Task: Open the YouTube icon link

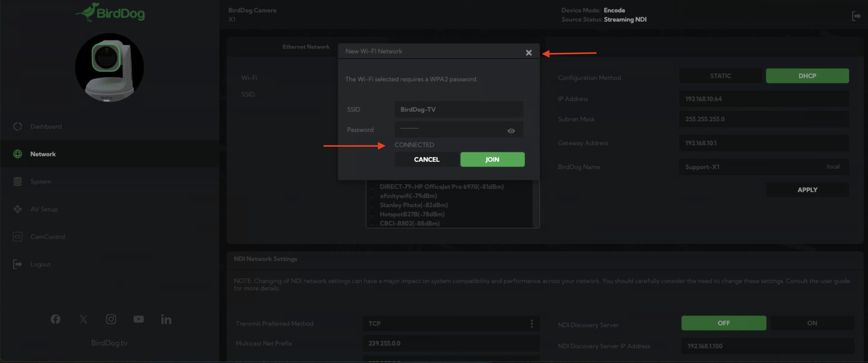Action: point(138,319)
